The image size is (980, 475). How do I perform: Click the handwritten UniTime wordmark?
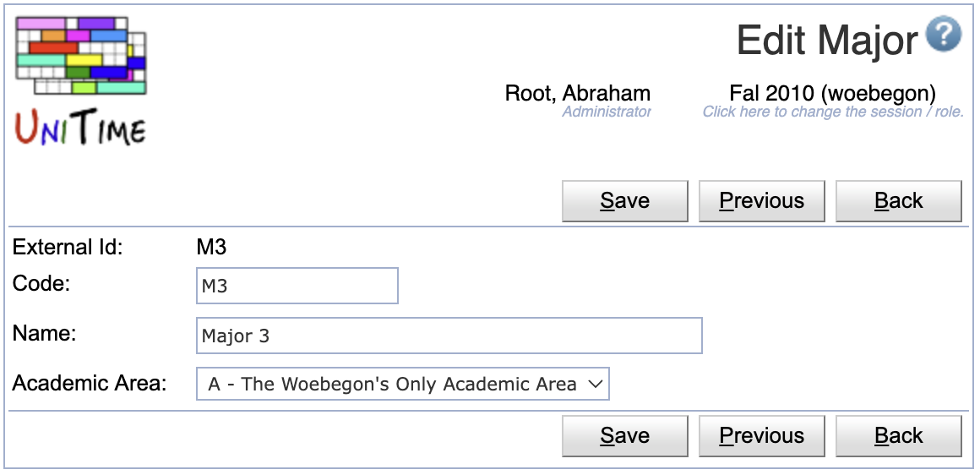pos(80,128)
